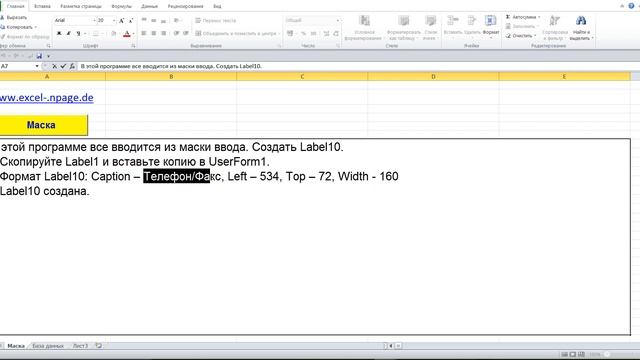The width and height of the screenshot is (640, 360).
Task: Decrease font size with the small A icon
Action: (131, 20)
